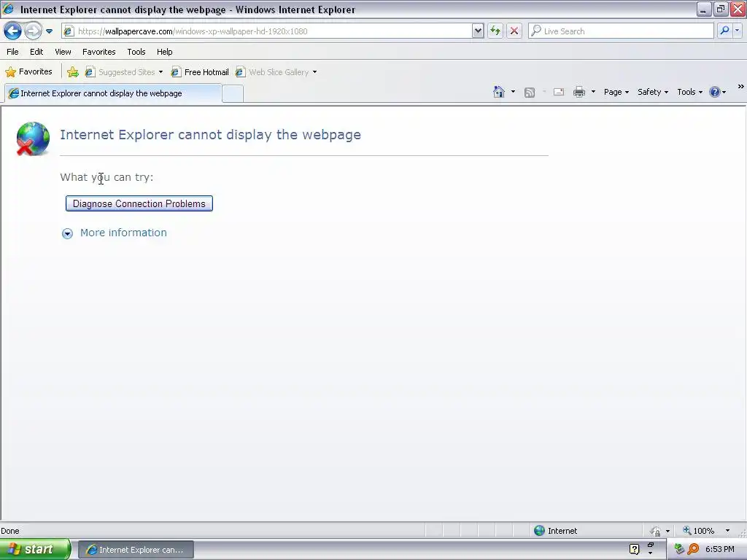Open the Tools menu in menu bar
The height and width of the screenshot is (560, 747).
pyautogui.click(x=136, y=52)
